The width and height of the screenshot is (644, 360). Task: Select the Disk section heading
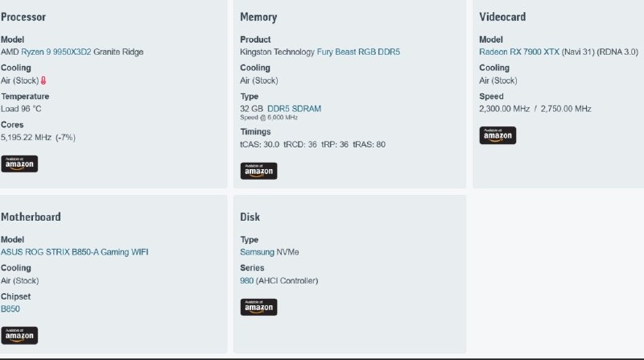(x=250, y=217)
